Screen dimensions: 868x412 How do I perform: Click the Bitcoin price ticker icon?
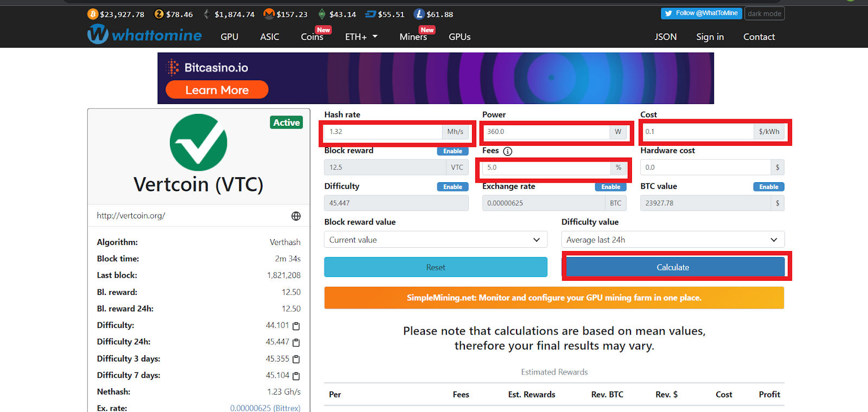[93, 14]
